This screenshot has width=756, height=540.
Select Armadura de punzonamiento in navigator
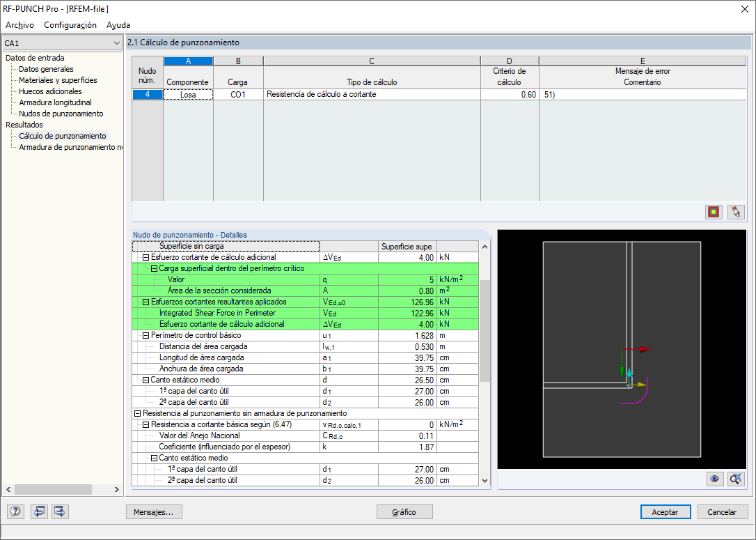[x=70, y=147]
